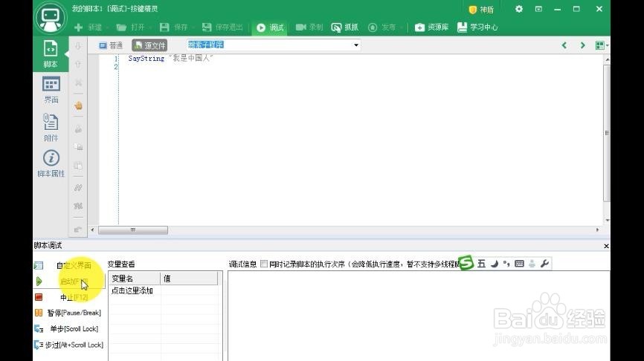The image size is (644, 361).
Task: Click the 步过[Alt+Scroll Lock] step over button
Action: coord(68,345)
